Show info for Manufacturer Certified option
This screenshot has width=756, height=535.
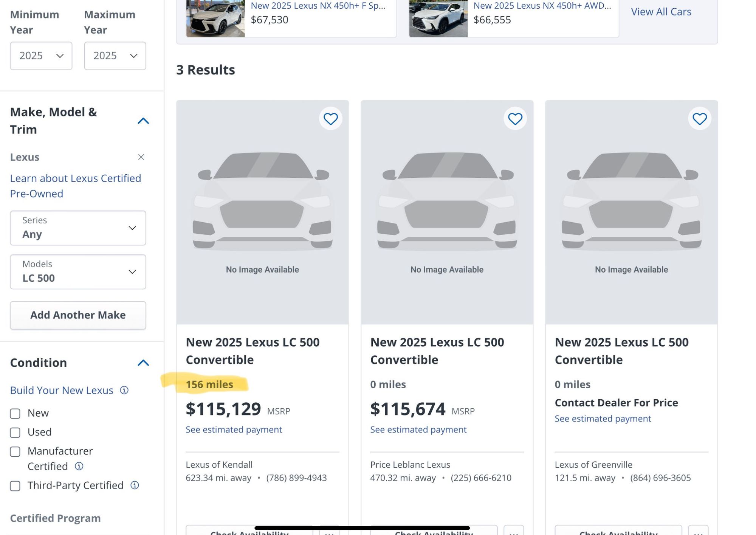tap(79, 466)
